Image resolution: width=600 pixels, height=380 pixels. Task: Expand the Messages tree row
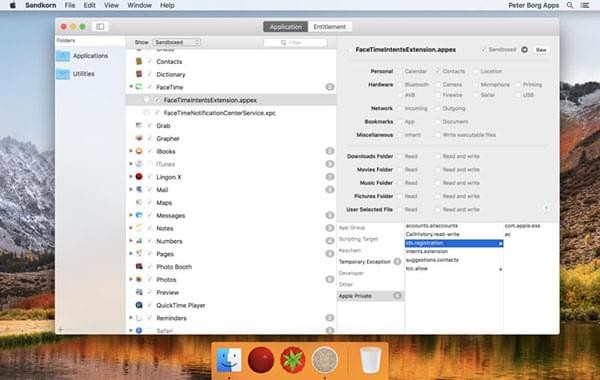131,215
